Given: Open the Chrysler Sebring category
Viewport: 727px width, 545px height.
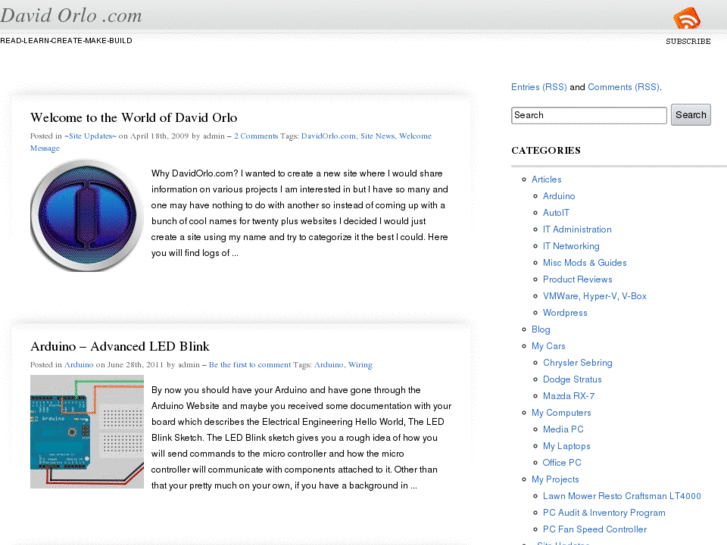Looking at the screenshot, I should click(x=577, y=363).
